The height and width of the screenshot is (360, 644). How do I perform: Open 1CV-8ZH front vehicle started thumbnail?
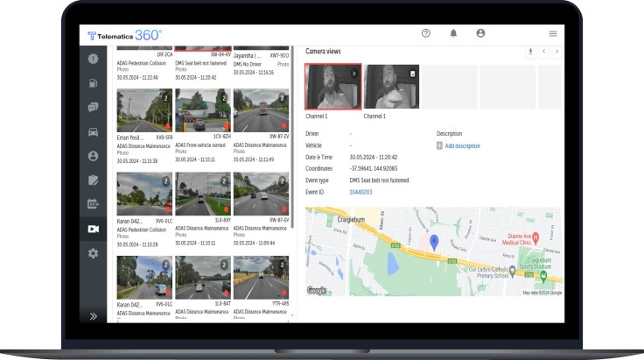coord(203,110)
